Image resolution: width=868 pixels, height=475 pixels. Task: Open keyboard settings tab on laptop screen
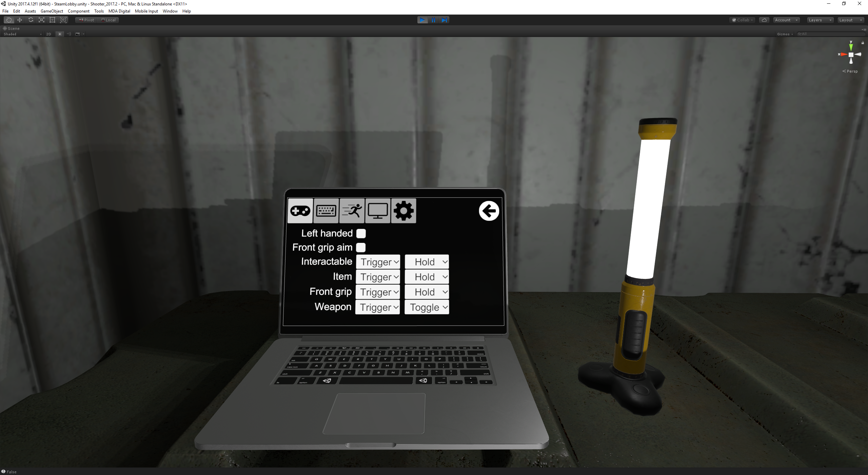(326, 211)
